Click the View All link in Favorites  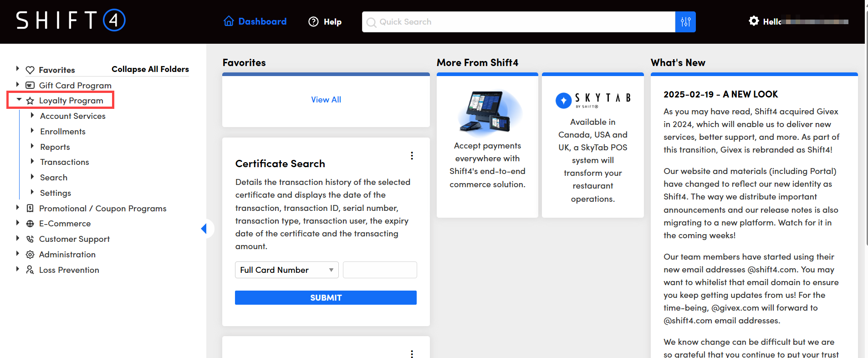point(326,100)
